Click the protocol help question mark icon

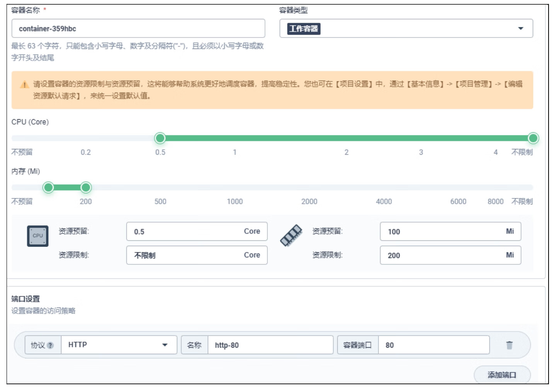[x=50, y=346]
